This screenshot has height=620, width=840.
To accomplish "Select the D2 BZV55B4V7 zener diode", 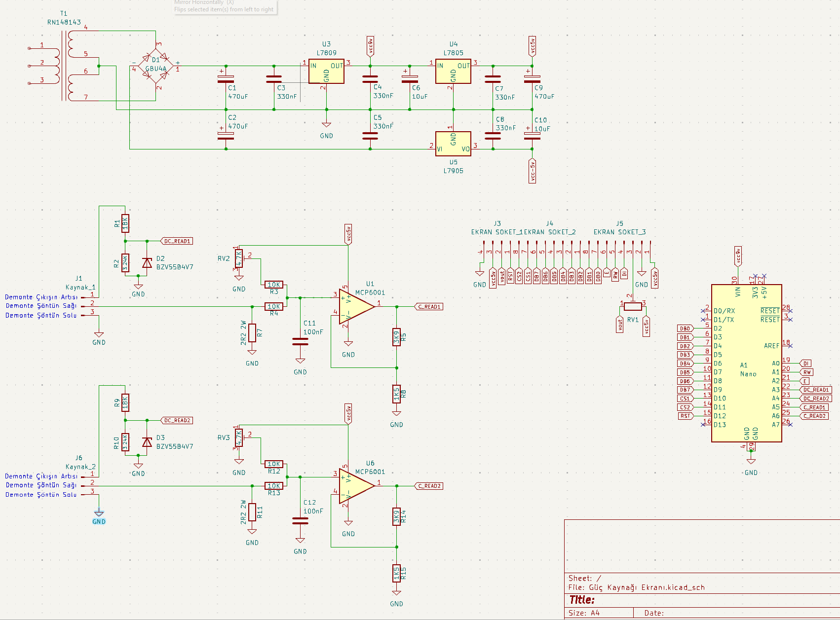I will (147, 263).
